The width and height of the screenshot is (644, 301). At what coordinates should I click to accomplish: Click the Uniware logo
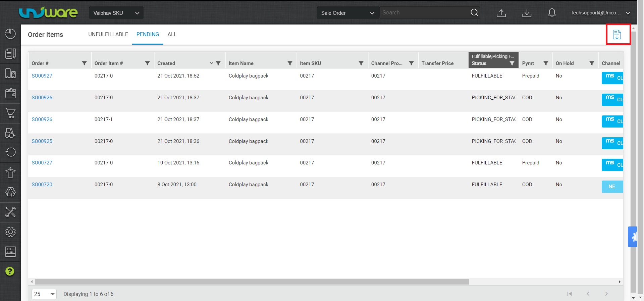[x=48, y=12]
